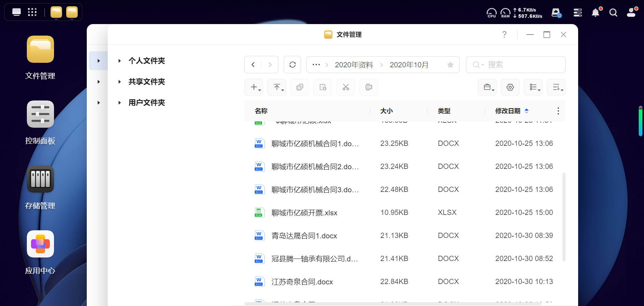Open the view mode dropdown
644x306 pixels.
pyautogui.click(x=533, y=87)
